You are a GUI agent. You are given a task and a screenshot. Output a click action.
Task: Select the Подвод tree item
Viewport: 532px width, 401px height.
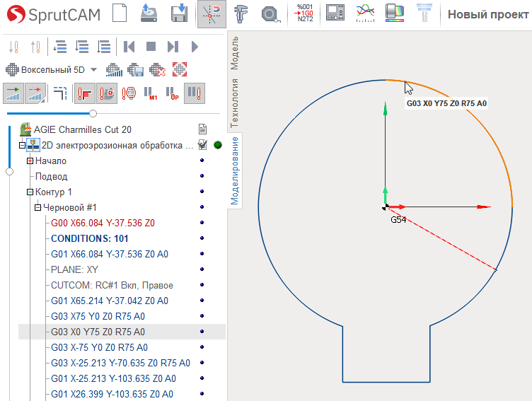(51, 176)
